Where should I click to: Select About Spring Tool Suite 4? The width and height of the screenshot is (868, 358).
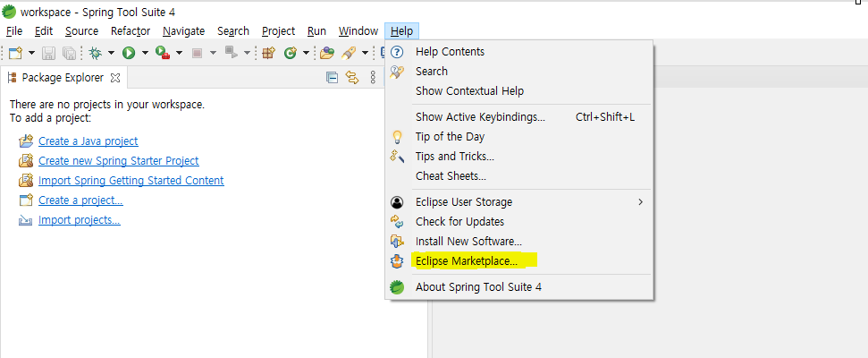519,287
